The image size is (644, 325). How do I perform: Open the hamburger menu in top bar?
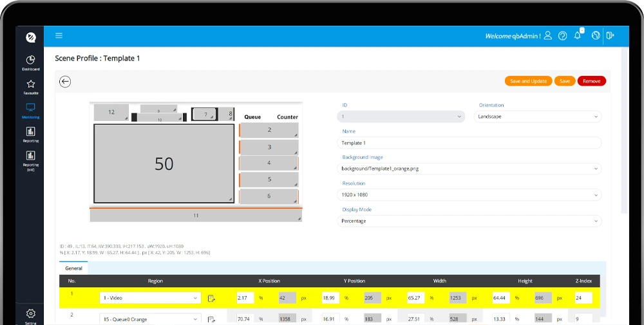59,35
